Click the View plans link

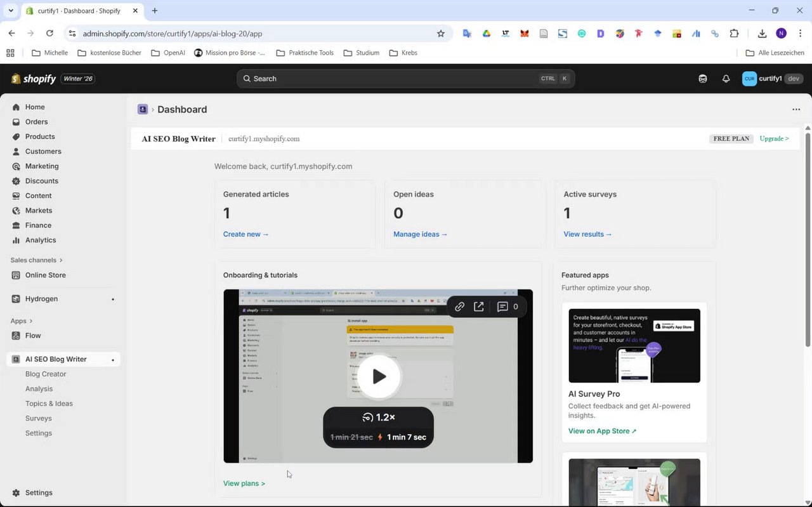(244, 484)
